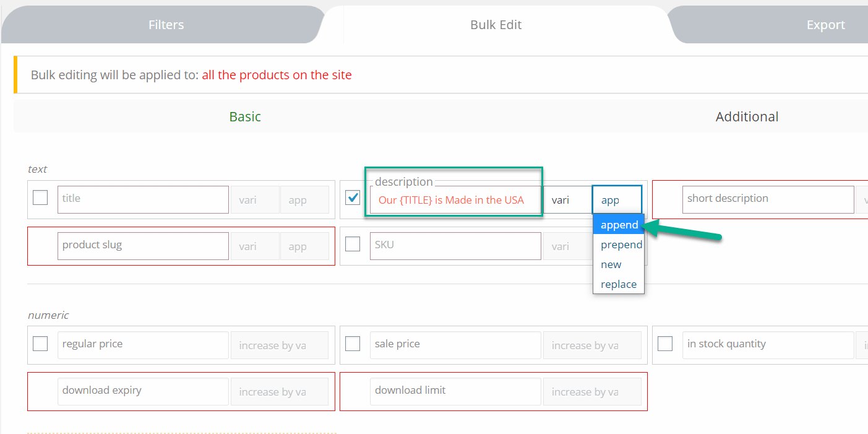Image resolution: width=868 pixels, height=434 pixels.
Task: Click 'all the products on the site' text
Action: (277, 75)
